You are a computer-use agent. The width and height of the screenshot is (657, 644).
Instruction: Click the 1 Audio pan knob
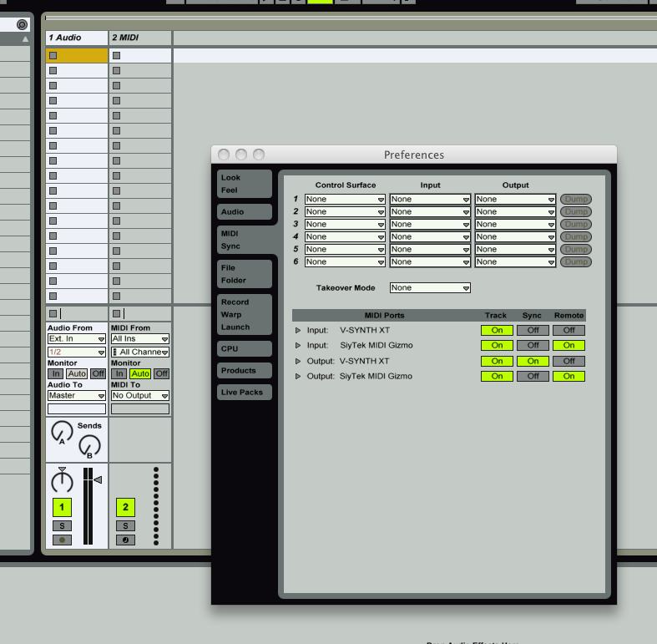tap(62, 481)
